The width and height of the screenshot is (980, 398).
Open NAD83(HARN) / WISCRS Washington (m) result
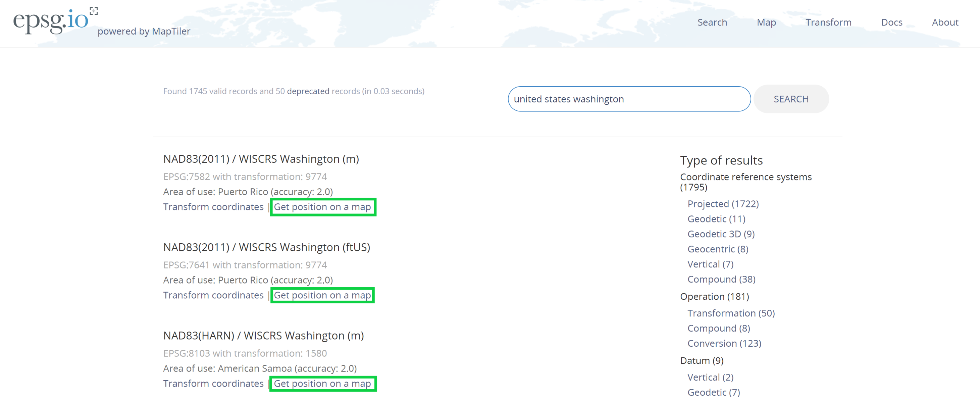pyautogui.click(x=263, y=336)
